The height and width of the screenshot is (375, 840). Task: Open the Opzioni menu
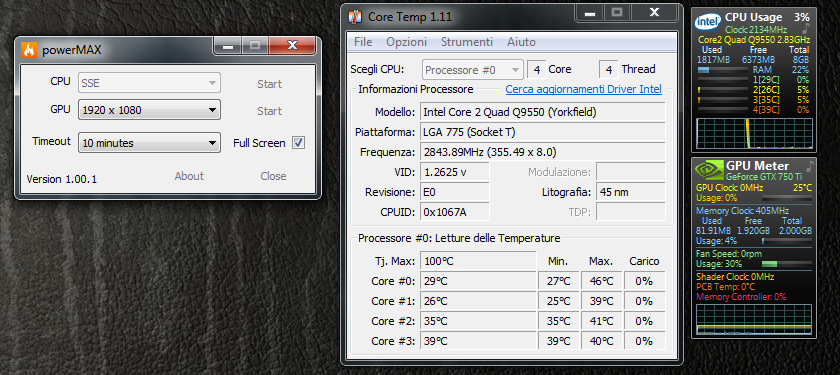coord(407,42)
